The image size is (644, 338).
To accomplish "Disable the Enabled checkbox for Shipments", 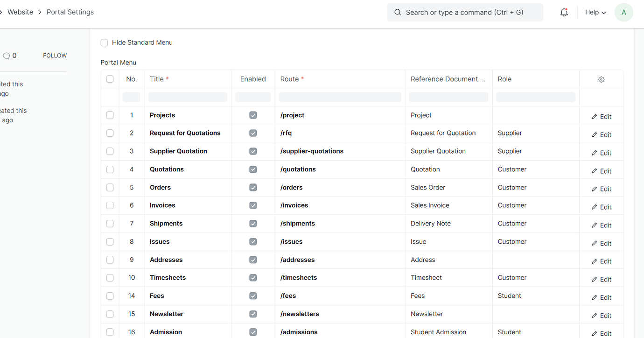I will (253, 223).
